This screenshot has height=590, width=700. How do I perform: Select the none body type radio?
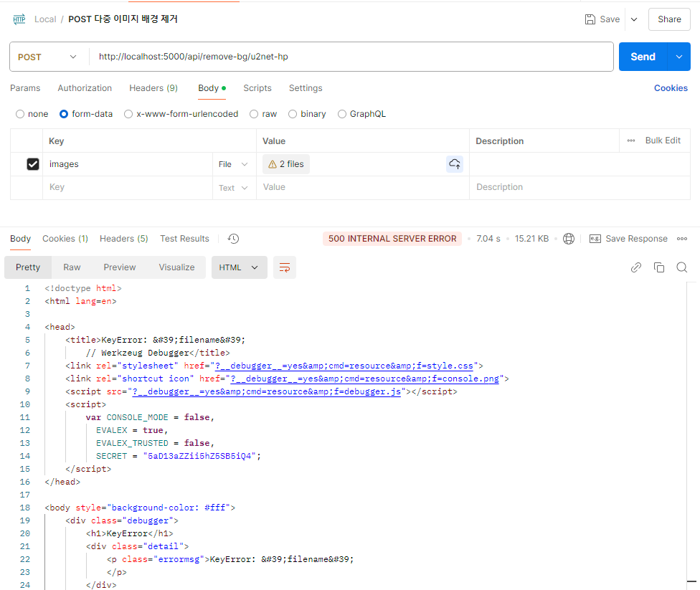19,114
